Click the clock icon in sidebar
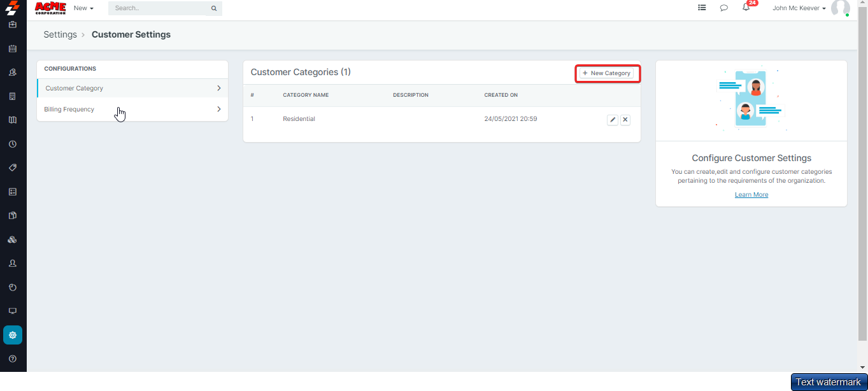This screenshot has height=391, width=868. (x=13, y=144)
